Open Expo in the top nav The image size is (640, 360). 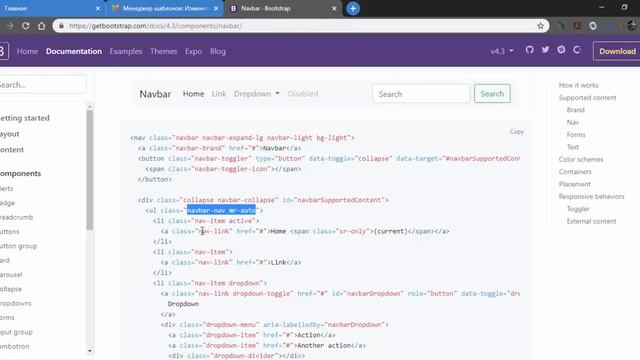pos(193,51)
